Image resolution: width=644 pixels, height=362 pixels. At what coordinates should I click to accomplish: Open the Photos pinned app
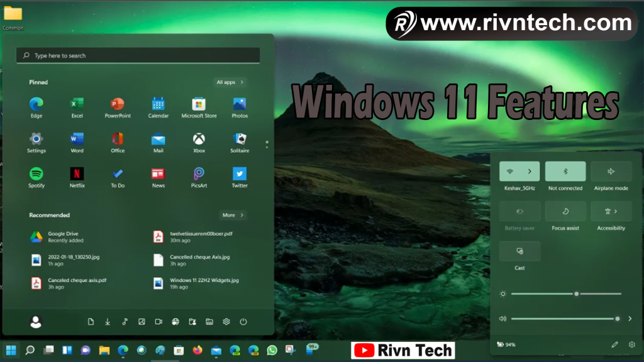240,107
